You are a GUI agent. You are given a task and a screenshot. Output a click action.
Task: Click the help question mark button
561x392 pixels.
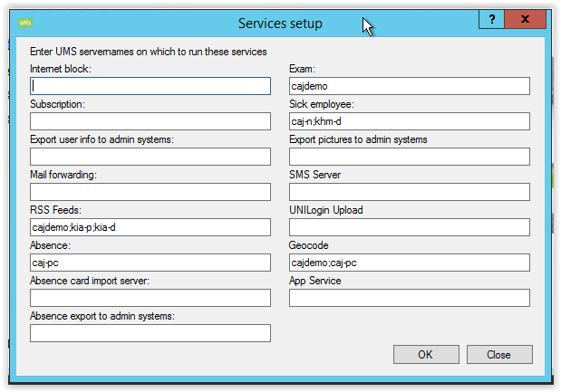(x=491, y=19)
